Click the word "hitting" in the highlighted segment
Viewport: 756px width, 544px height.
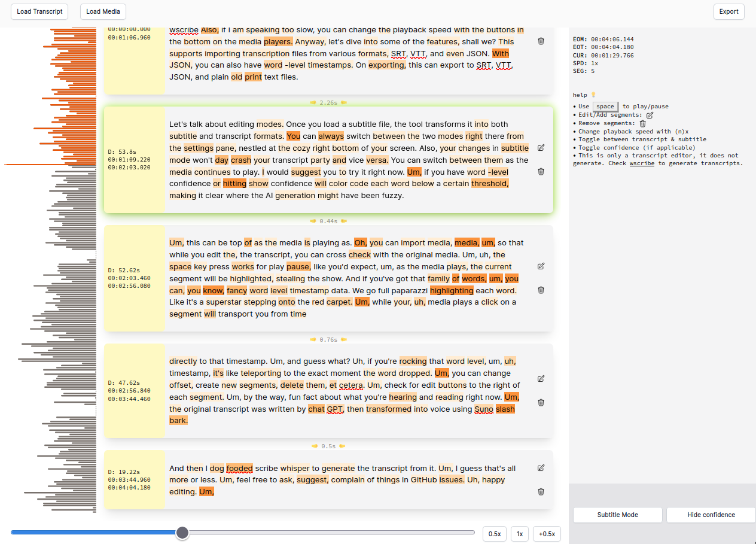[x=234, y=184]
